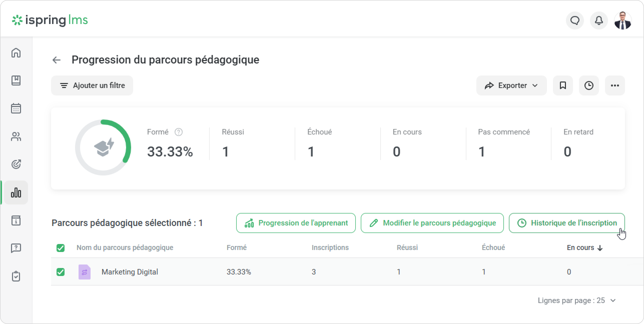Open the three-dots more options menu
Image resolution: width=644 pixels, height=324 pixels.
615,85
